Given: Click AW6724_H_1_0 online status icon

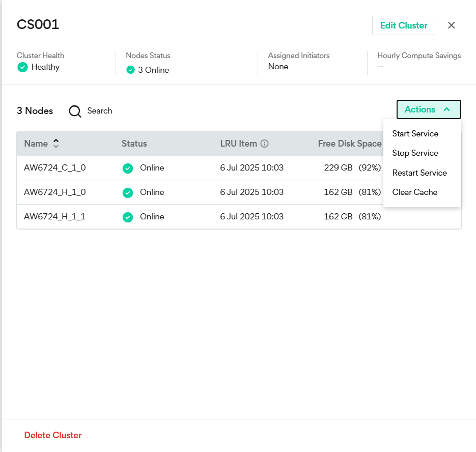Looking at the screenshot, I should (x=128, y=192).
